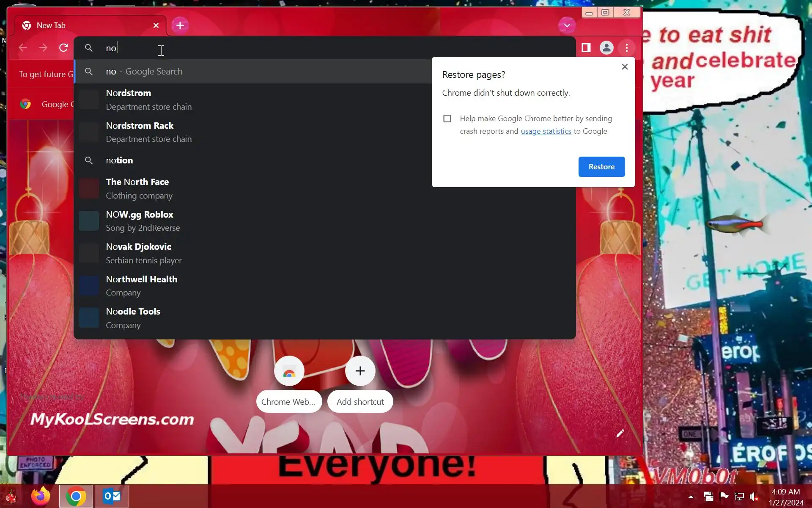Click the volume icon in system tray
The image size is (812, 508).
point(754,496)
